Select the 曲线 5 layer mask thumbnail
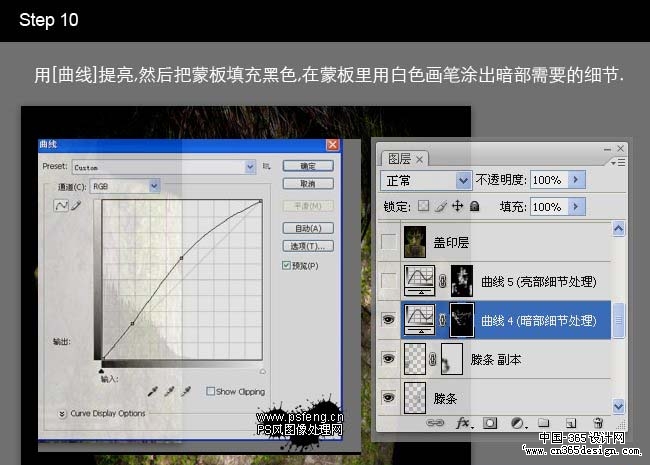 click(462, 281)
